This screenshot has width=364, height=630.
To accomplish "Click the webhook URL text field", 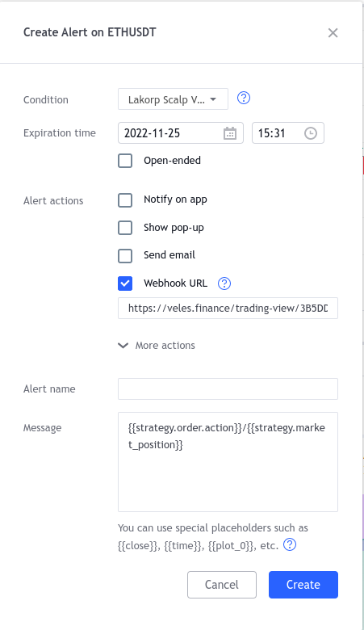I will pyautogui.click(x=228, y=309).
